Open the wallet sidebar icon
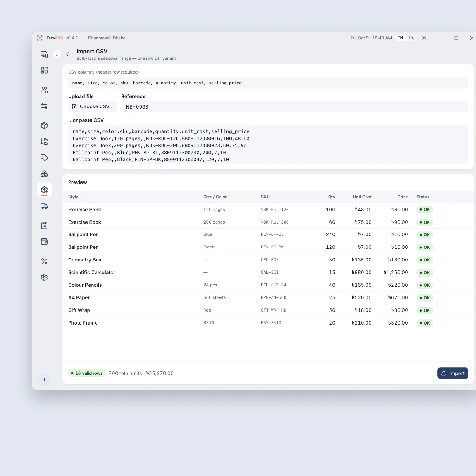Screen dimensions: 476x476 [44, 242]
